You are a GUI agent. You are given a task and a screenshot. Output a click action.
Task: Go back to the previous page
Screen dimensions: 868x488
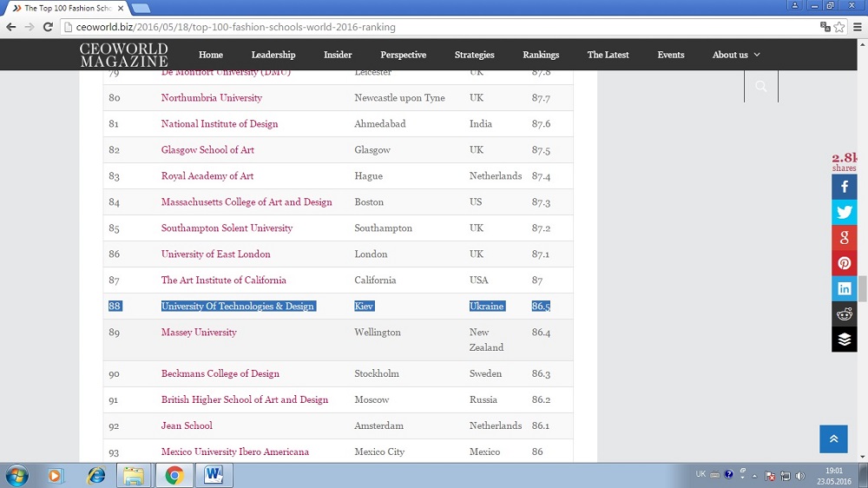coord(11,27)
